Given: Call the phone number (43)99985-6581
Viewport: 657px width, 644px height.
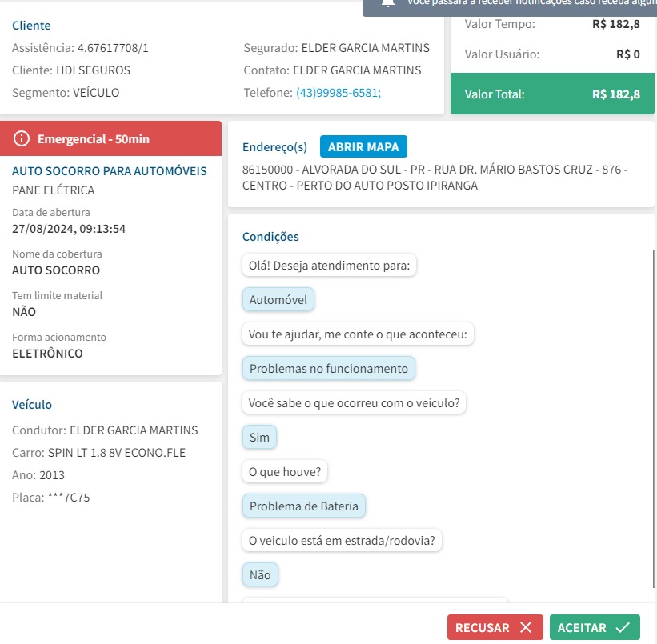Looking at the screenshot, I should (x=339, y=93).
